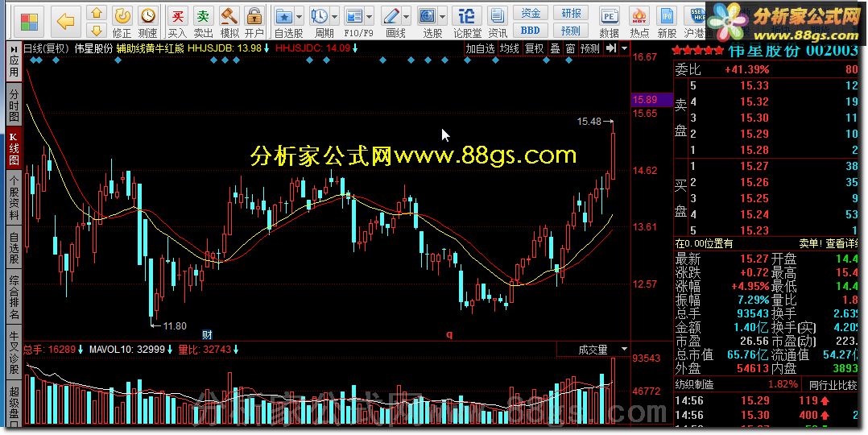
Task: Click the red q marker below the candles
Action: click(x=449, y=334)
